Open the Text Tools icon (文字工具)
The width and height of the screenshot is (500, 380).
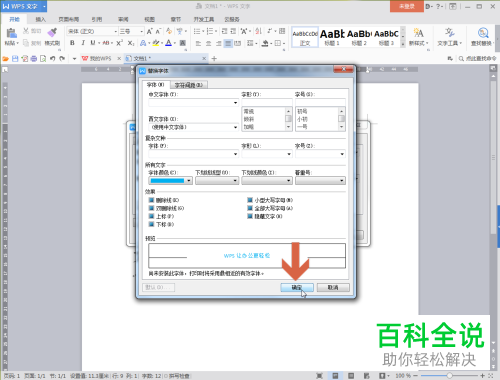click(x=449, y=33)
